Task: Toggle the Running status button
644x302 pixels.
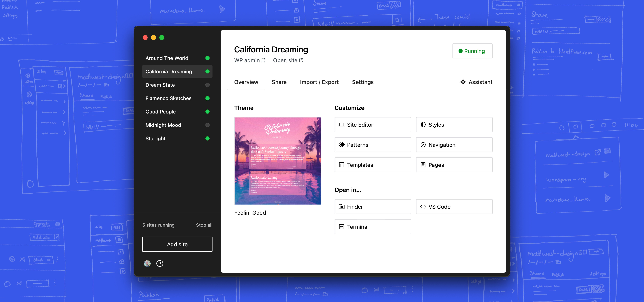Action: (x=472, y=51)
